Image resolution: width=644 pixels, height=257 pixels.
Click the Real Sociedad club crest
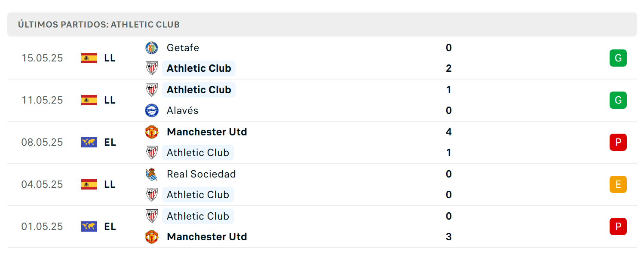point(152,174)
